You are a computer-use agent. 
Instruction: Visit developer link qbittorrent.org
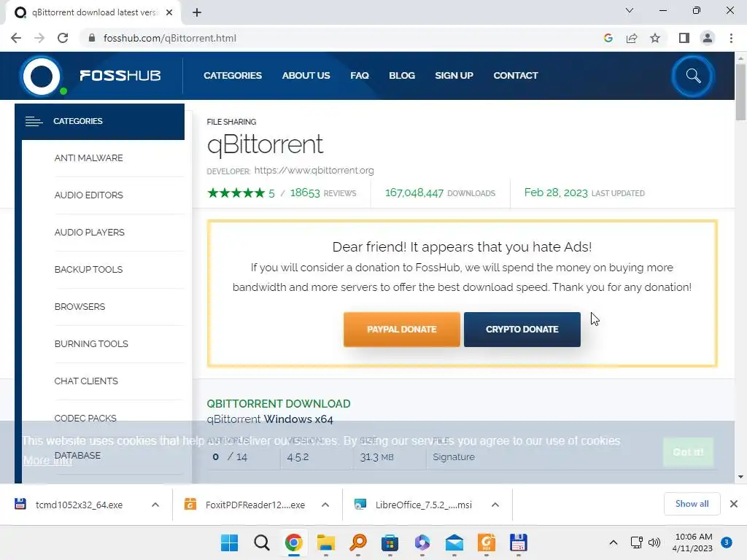coord(314,171)
